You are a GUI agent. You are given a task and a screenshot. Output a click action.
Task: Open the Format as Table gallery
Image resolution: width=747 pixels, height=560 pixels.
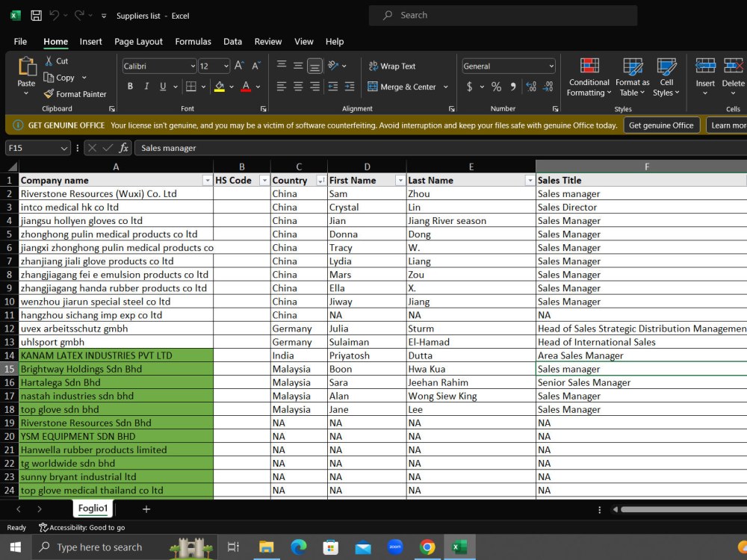click(632, 77)
